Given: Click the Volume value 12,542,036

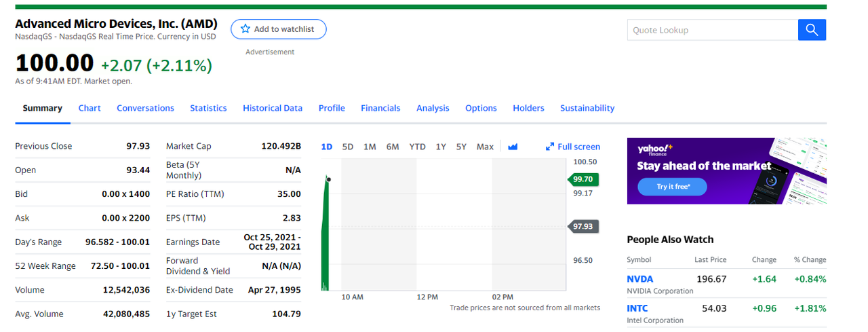Looking at the screenshot, I should (126, 290).
